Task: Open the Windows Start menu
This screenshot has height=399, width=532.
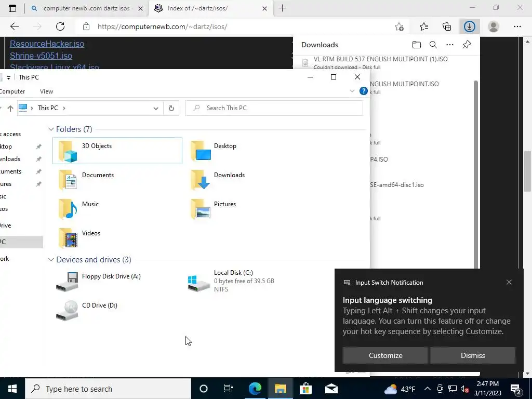Action: pos(12,389)
